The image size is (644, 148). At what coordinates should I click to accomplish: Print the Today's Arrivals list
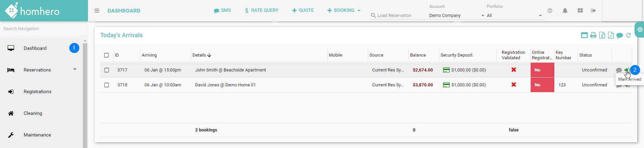593,36
